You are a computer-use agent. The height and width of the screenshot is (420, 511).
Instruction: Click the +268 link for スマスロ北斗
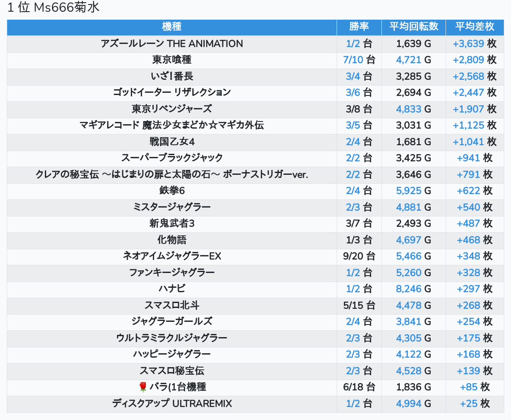(x=468, y=305)
